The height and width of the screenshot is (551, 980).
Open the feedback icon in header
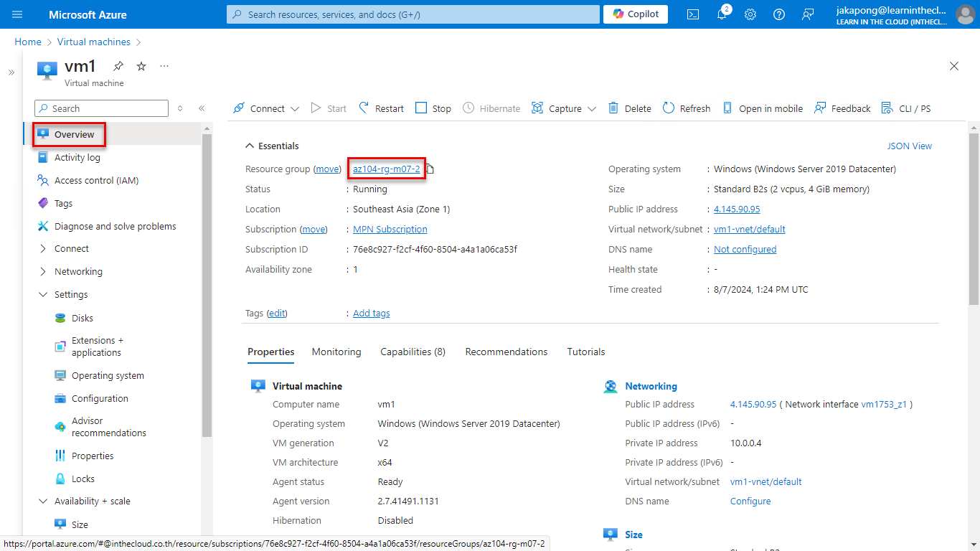pos(808,14)
